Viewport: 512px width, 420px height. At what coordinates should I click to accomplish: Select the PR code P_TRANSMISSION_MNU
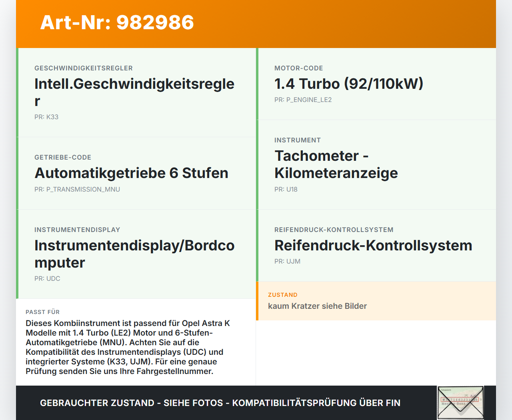pyautogui.click(x=77, y=189)
